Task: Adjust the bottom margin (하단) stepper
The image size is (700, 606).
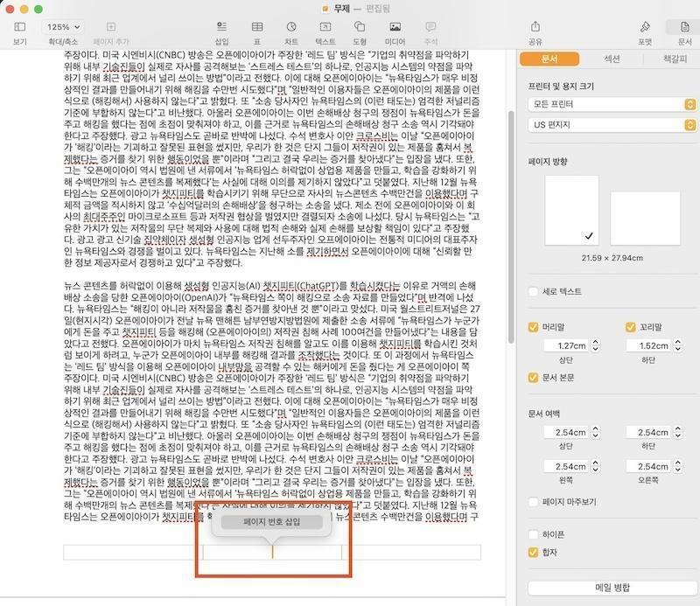Action: pyautogui.click(x=678, y=432)
